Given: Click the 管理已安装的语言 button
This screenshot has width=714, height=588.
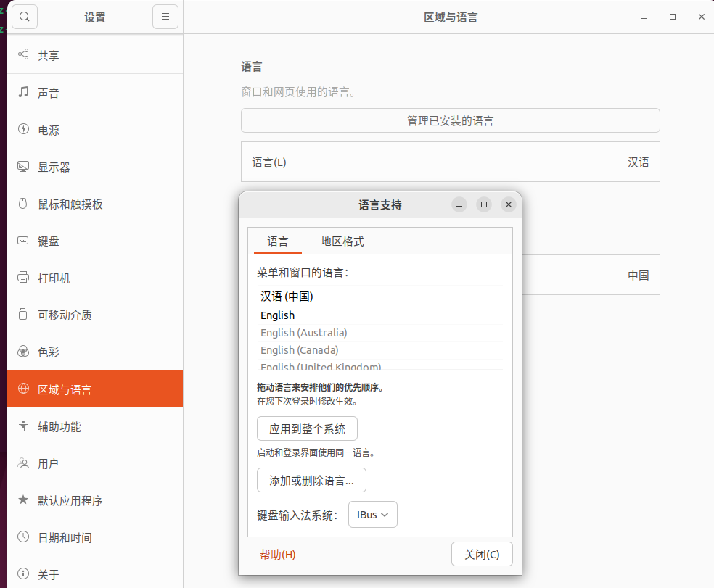Looking at the screenshot, I should pos(451,120).
